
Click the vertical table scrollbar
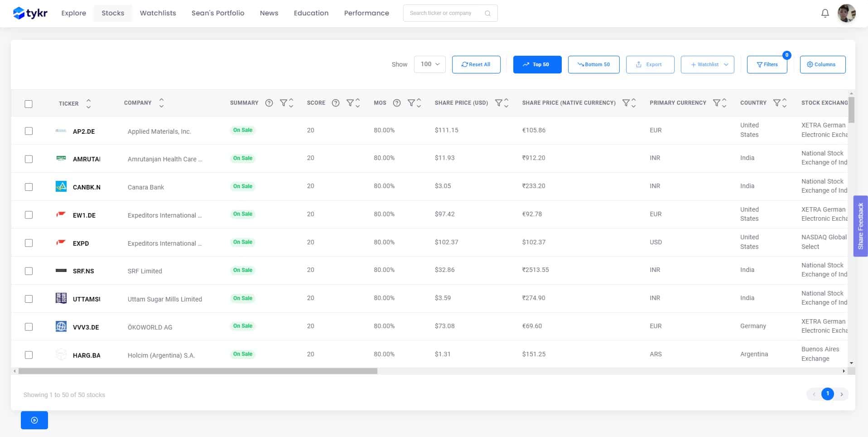852,110
